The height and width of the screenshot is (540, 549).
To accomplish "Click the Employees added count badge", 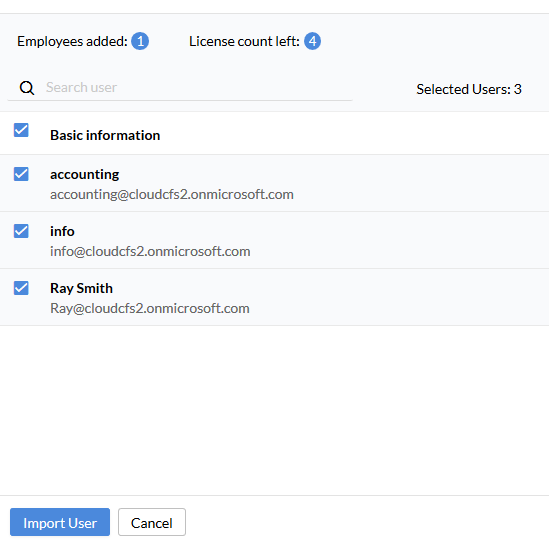I will click(x=140, y=41).
